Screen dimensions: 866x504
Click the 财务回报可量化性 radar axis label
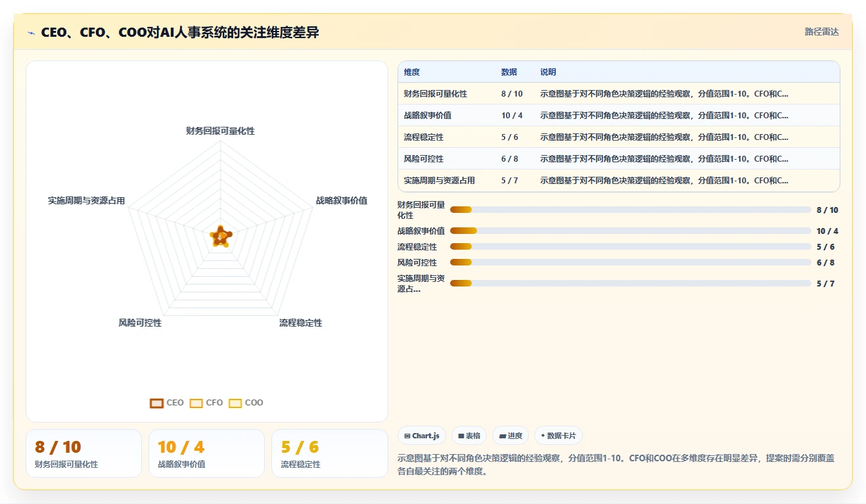coord(220,131)
